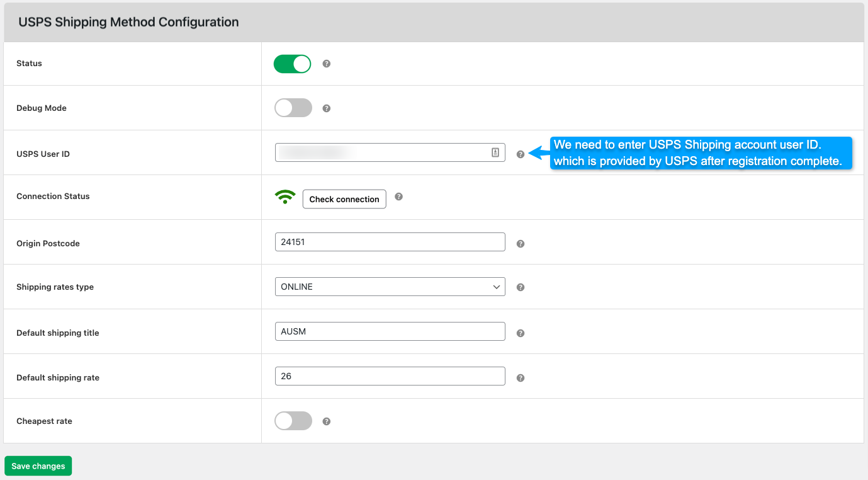Click the Default shipping rate label
868x480 pixels.
[58, 378]
